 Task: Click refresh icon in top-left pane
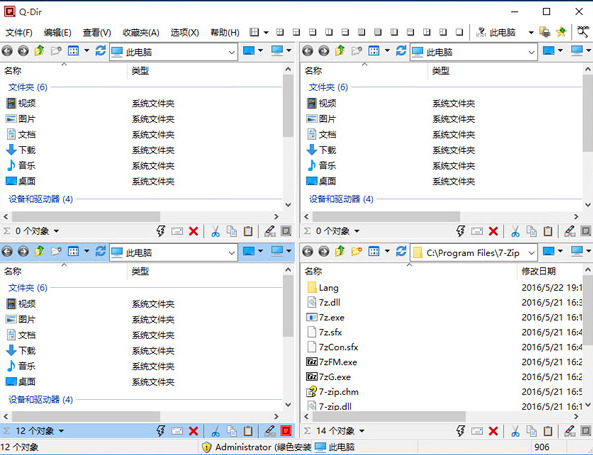click(x=100, y=51)
